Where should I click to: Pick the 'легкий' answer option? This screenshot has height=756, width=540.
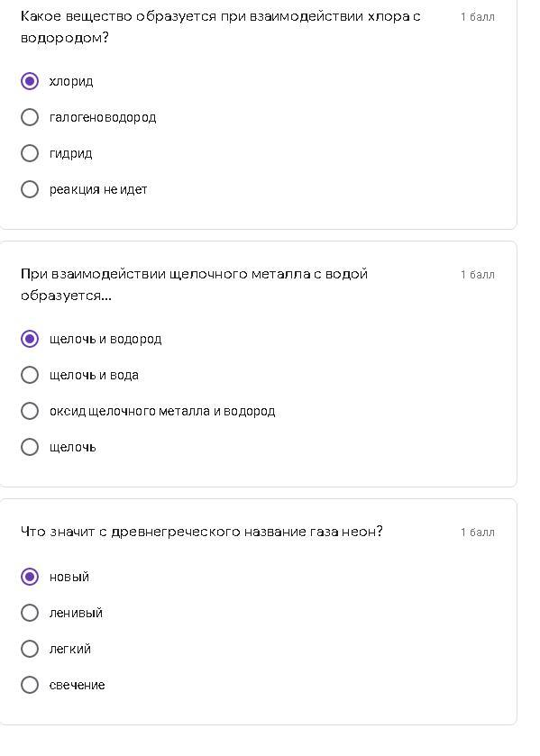[30, 649]
